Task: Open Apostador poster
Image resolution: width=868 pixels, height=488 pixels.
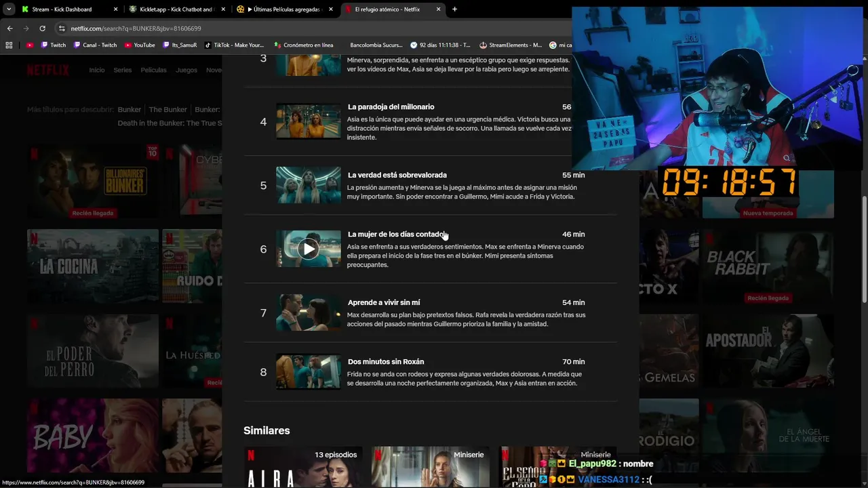Action: coord(768,351)
